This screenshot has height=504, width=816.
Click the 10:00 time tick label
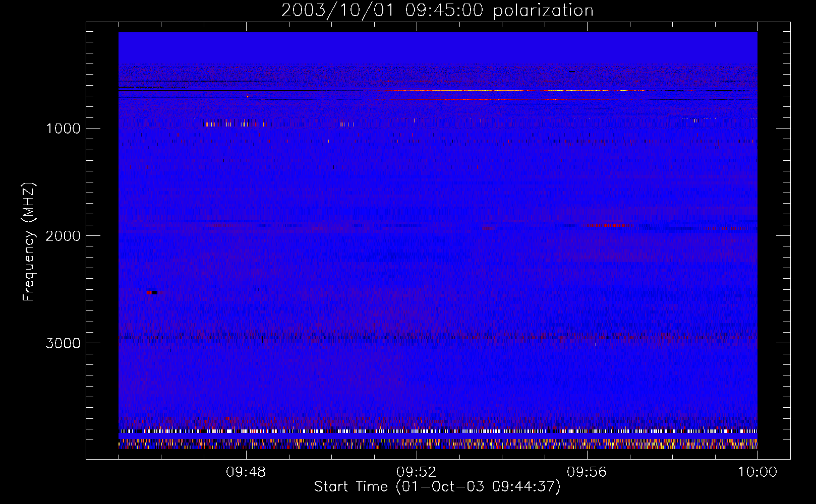[x=757, y=472]
